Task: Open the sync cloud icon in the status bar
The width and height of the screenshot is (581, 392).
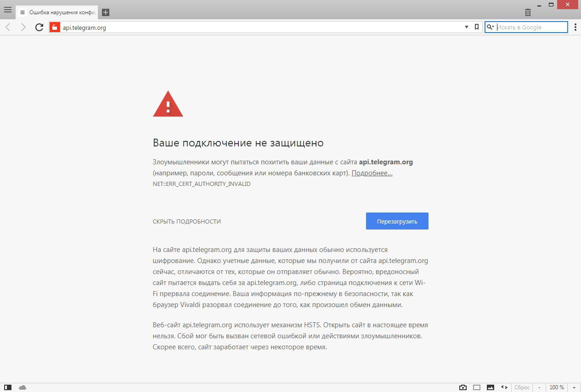Action: point(23,387)
